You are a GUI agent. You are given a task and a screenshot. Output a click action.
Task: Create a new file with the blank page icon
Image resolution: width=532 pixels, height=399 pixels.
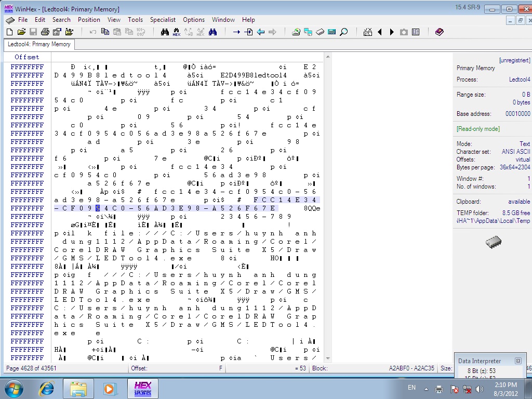(x=9, y=32)
